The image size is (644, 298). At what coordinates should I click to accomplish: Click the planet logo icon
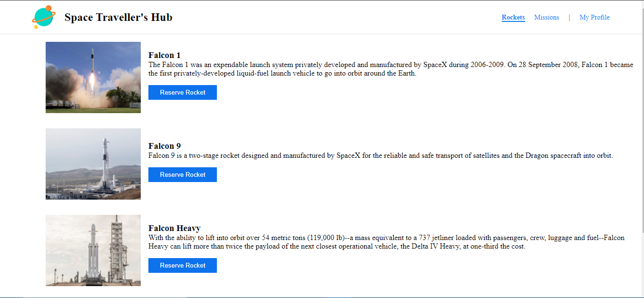44,17
